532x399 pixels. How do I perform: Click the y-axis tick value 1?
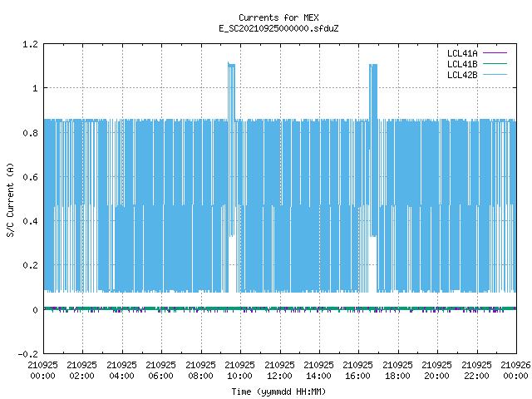point(35,89)
